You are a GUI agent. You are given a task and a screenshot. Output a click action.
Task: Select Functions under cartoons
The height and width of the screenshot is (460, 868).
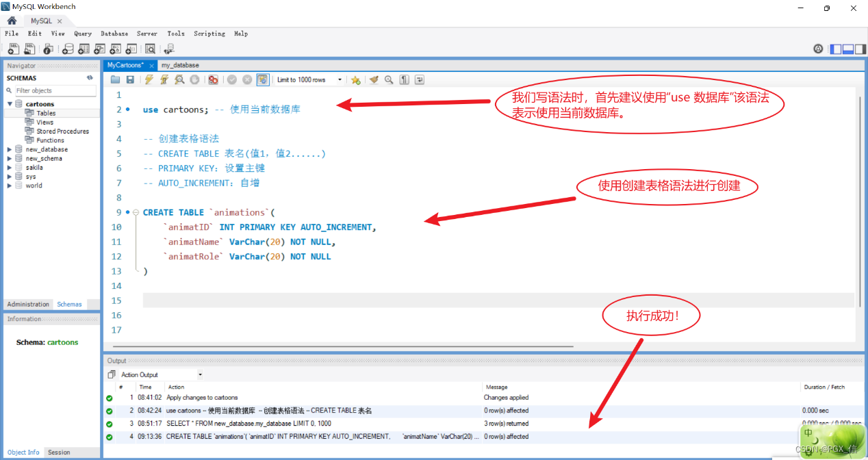[50, 140]
